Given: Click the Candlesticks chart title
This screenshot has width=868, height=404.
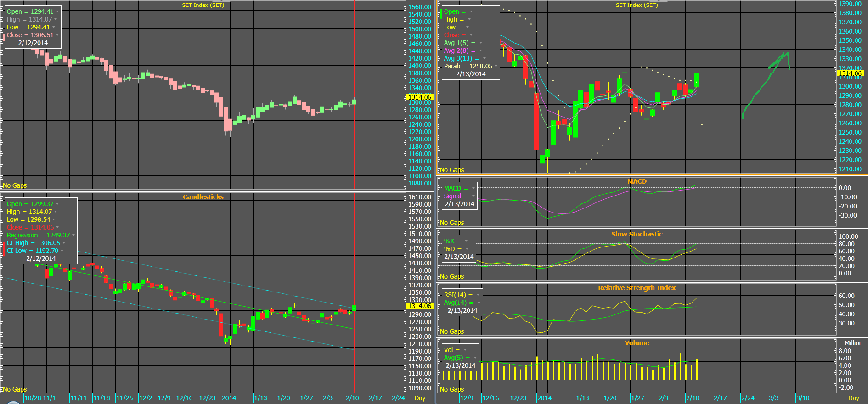Looking at the screenshot, I should [x=203, y=197].
